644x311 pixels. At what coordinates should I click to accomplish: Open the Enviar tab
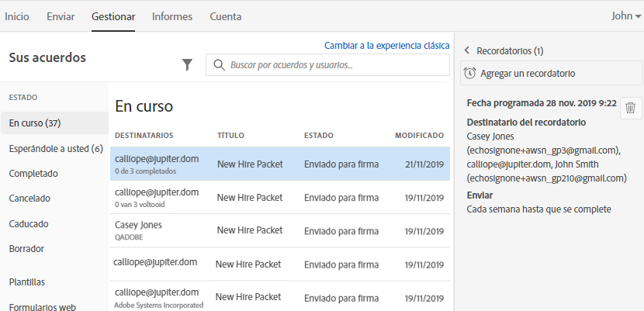[x=61, y=16]
